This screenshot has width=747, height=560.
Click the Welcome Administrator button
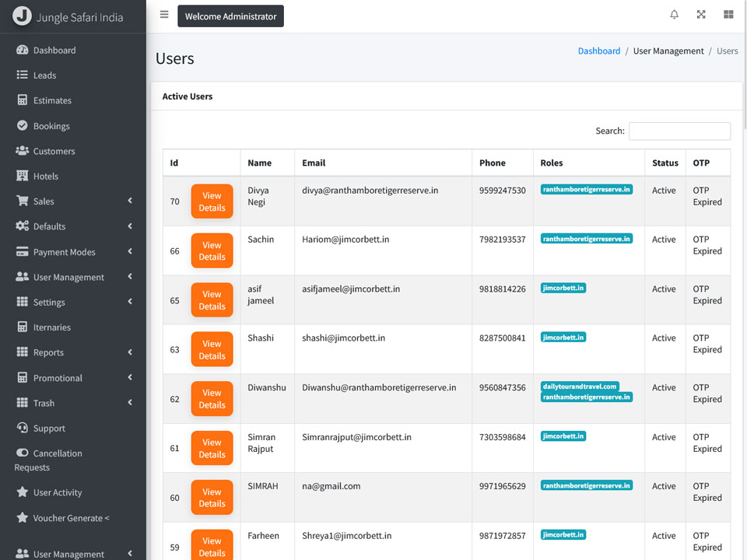point(230,16)
